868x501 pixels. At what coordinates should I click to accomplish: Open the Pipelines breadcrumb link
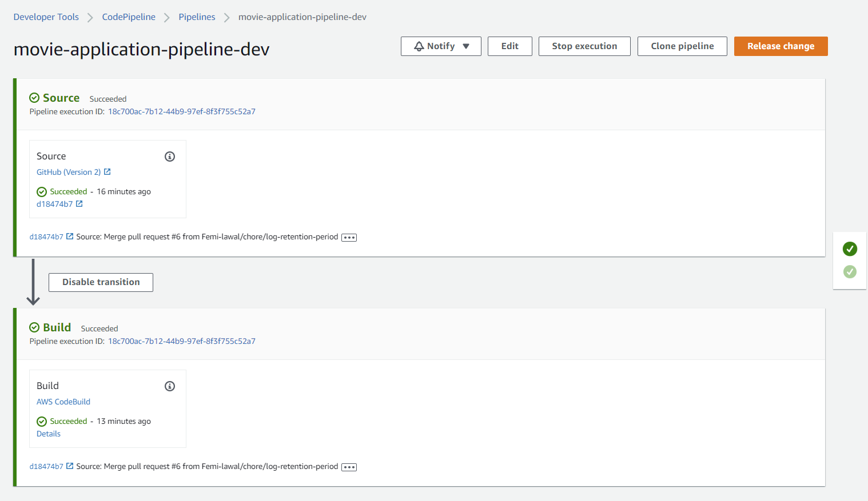click(x=197, y=17)
